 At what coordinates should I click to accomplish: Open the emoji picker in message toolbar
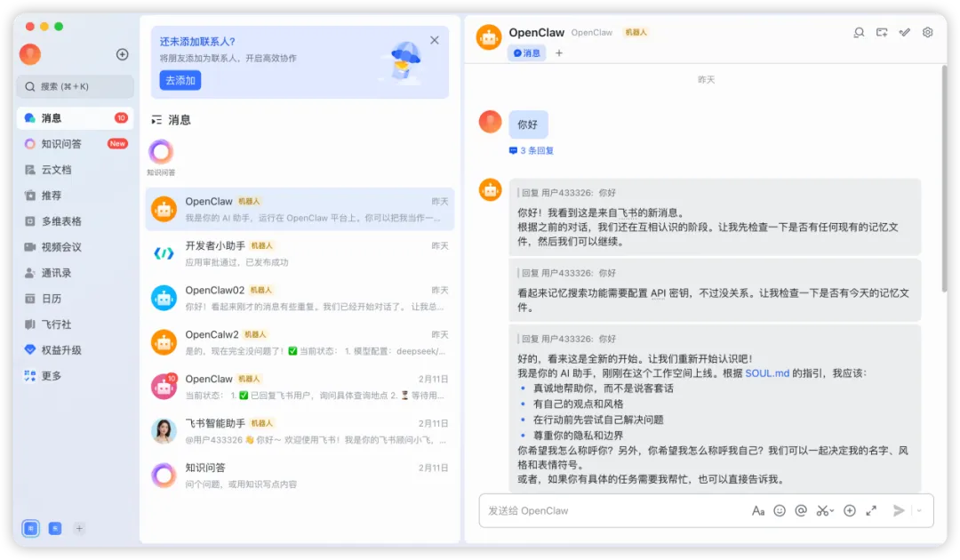coord(780,510)
